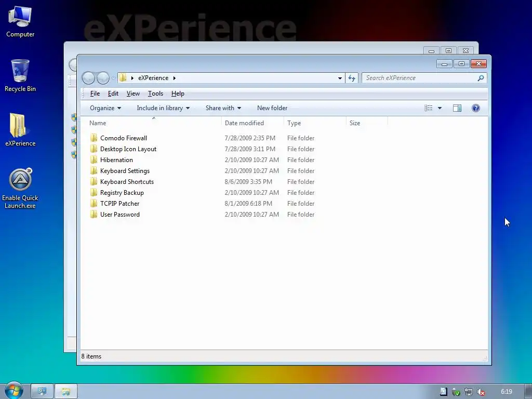Toggle the preview pane button

coord(457,108)
